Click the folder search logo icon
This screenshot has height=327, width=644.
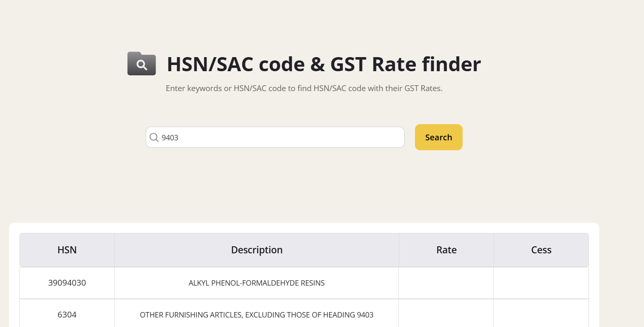pos(142,64)
